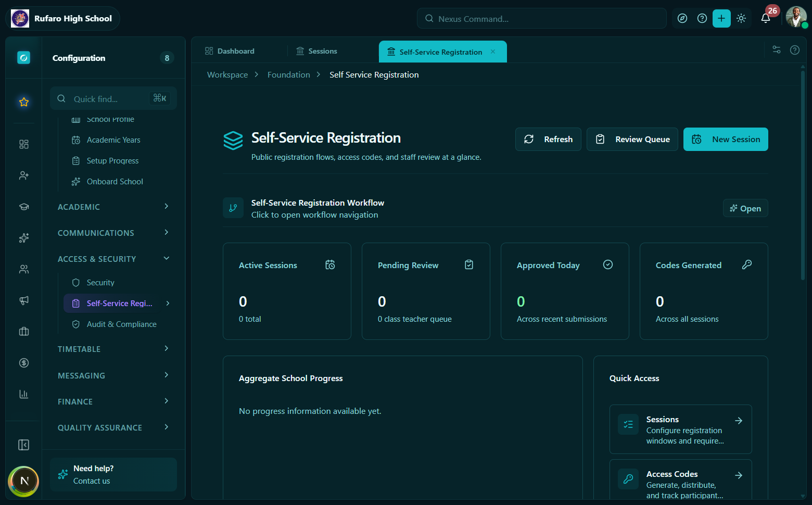Open Setup Progress in sidebar
812x505 pixels.
tap(113, 161)
